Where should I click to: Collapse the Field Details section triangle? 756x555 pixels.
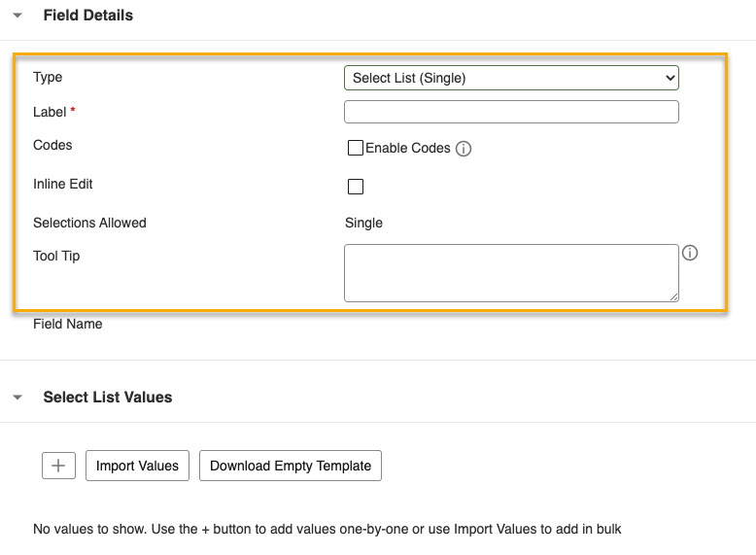coord(17,16)
